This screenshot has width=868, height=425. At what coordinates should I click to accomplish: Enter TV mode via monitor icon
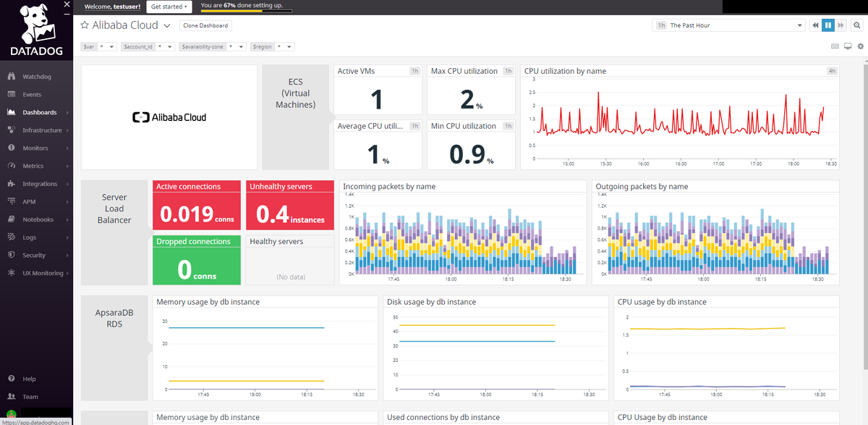pos(848,46)
